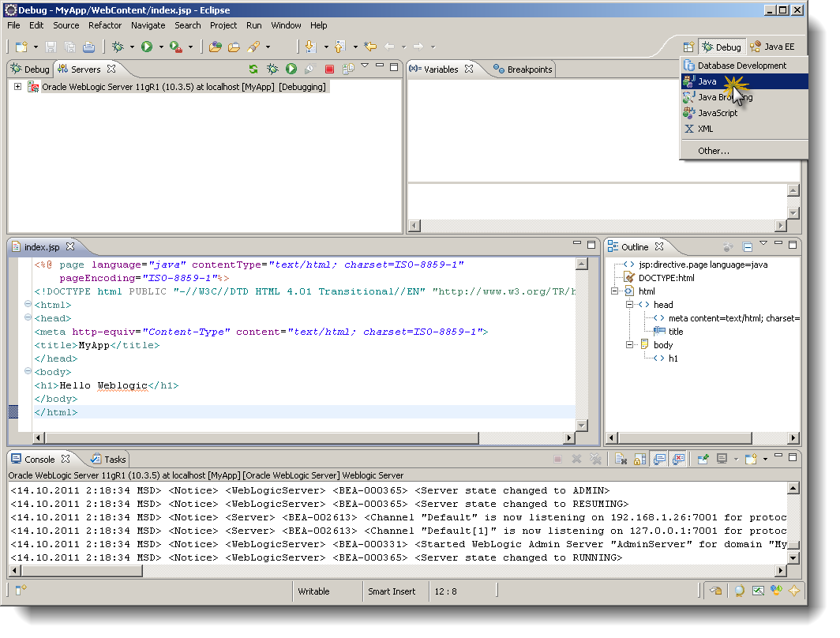Toggle Show Console When Standard Out Changes
Screen dimensions: 840x638
(x=658, y=459)
